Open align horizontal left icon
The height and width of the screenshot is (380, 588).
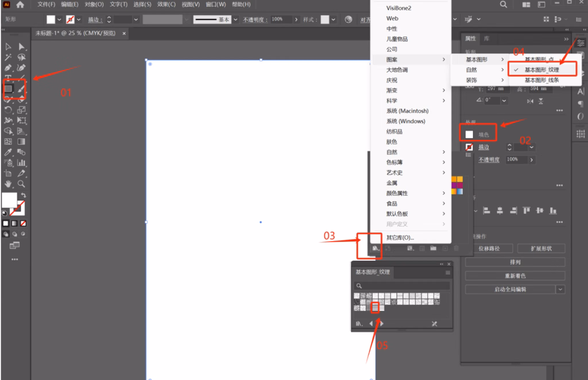486,211
